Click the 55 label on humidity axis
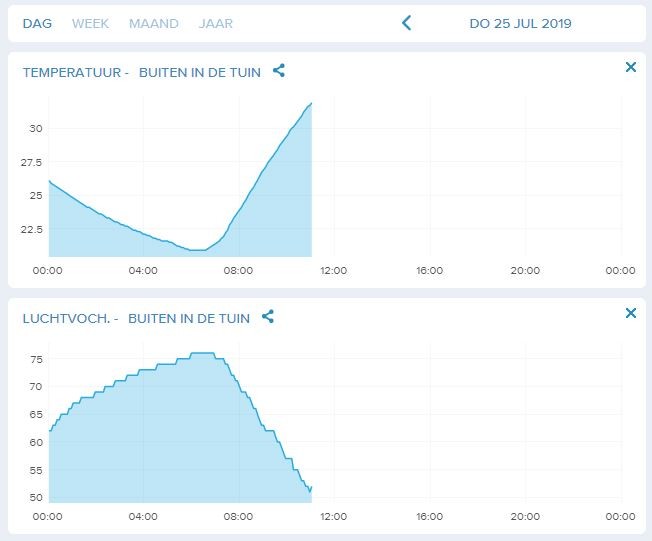The width and height of the screenshot is (652, 541). [x=36, y=470]
